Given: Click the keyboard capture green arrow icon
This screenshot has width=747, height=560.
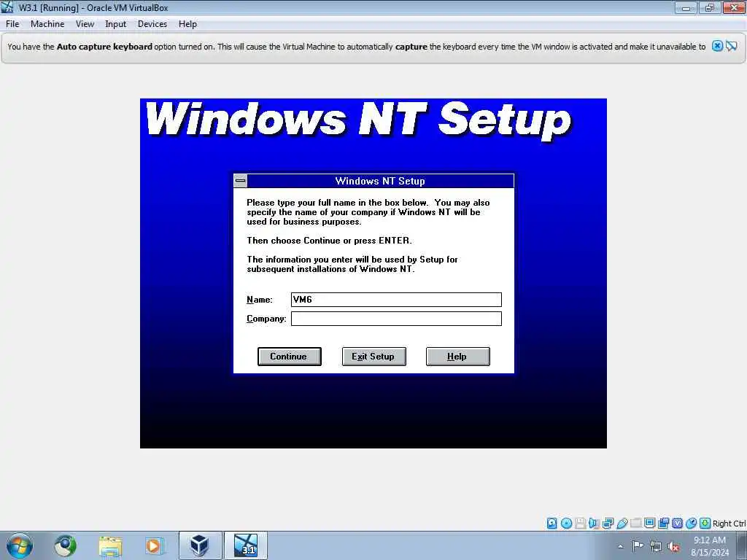Looking at the screenshot, I should 705,524.
